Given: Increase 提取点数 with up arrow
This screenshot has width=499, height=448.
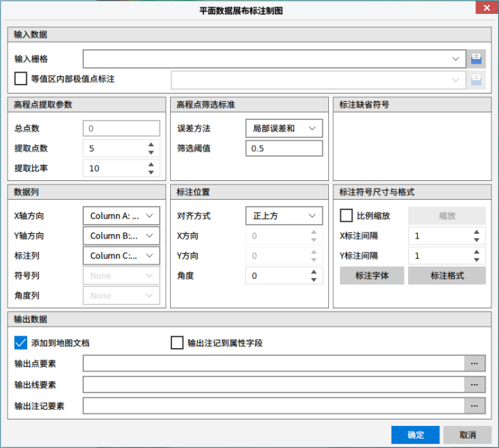Looking at the screenshot, I should click(151, 145).
